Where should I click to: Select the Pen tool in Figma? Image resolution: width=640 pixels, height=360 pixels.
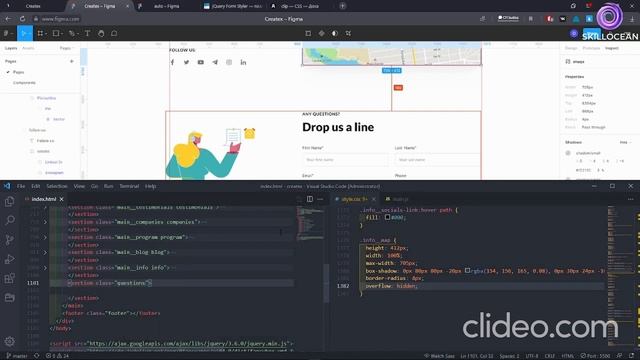(71, 33)
